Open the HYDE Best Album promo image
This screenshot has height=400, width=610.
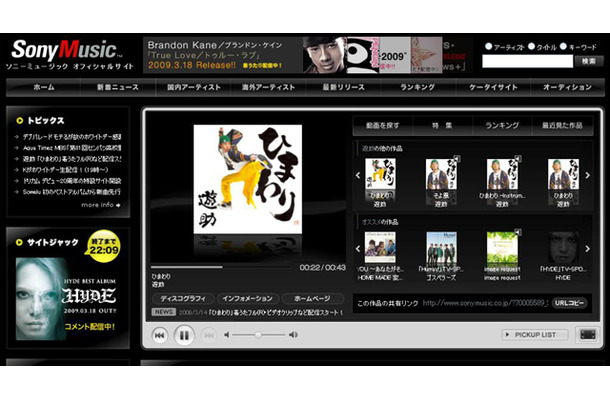click(68, 299)
